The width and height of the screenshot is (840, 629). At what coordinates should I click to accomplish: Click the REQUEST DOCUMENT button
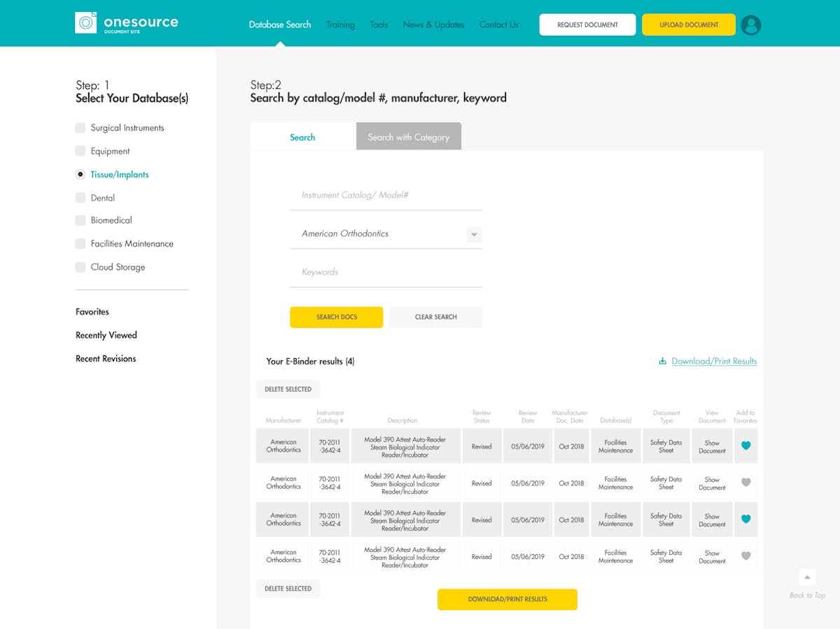[587, 24]
